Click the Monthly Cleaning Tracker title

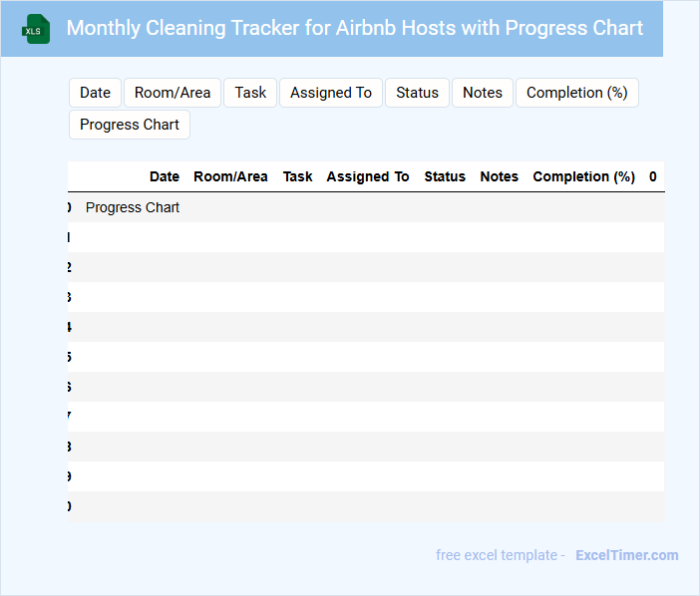tap(355, 28)
